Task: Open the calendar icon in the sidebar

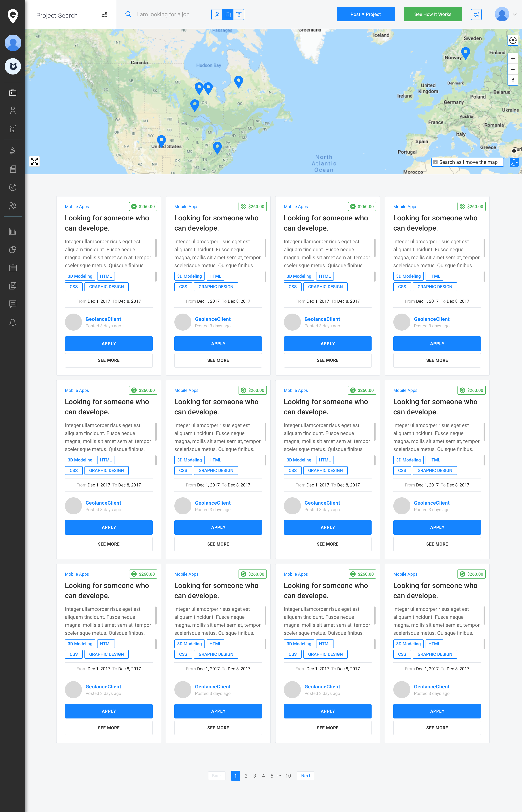Action: [x=13, y=268]
